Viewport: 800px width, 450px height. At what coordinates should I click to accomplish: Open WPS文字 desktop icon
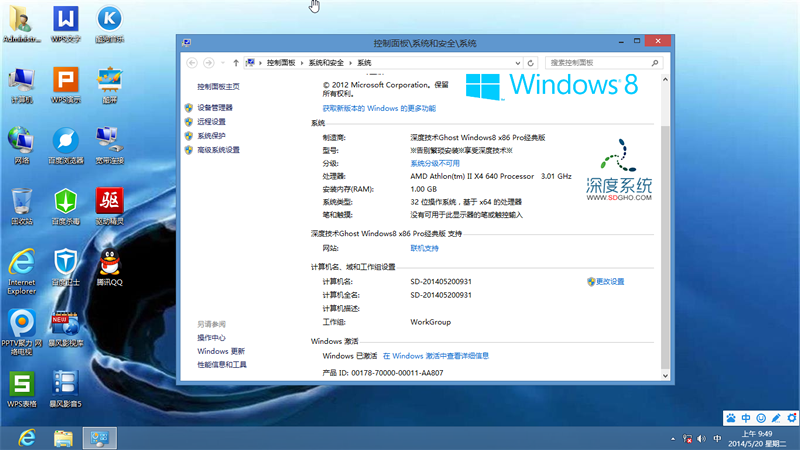[66, 24]
